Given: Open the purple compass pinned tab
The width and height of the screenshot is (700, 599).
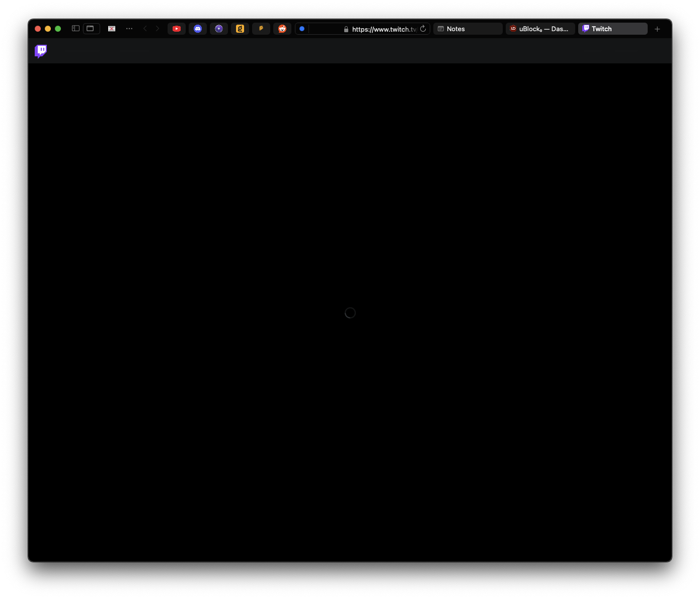Looking at the screenshot, I should tap(219, 29).
